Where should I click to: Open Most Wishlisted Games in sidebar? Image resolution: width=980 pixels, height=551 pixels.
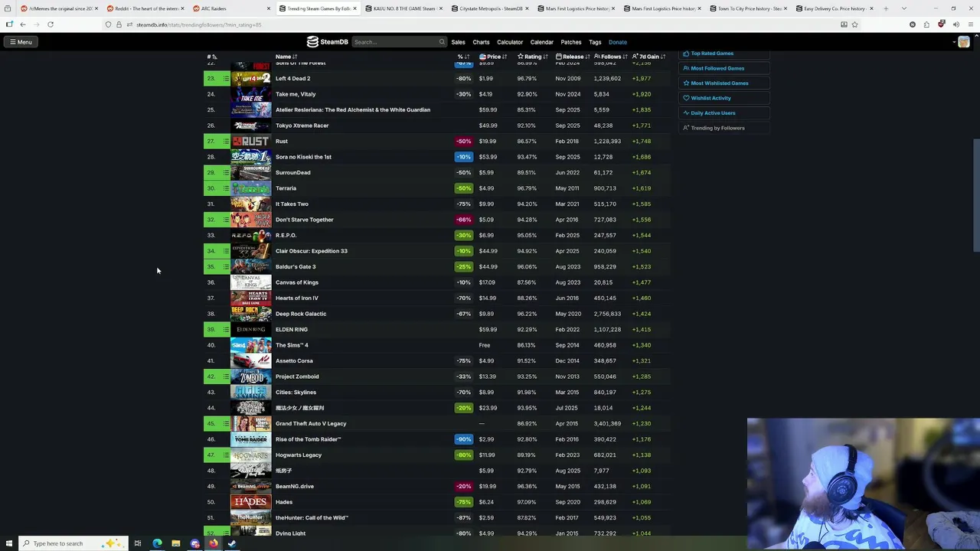click(724, 83)
